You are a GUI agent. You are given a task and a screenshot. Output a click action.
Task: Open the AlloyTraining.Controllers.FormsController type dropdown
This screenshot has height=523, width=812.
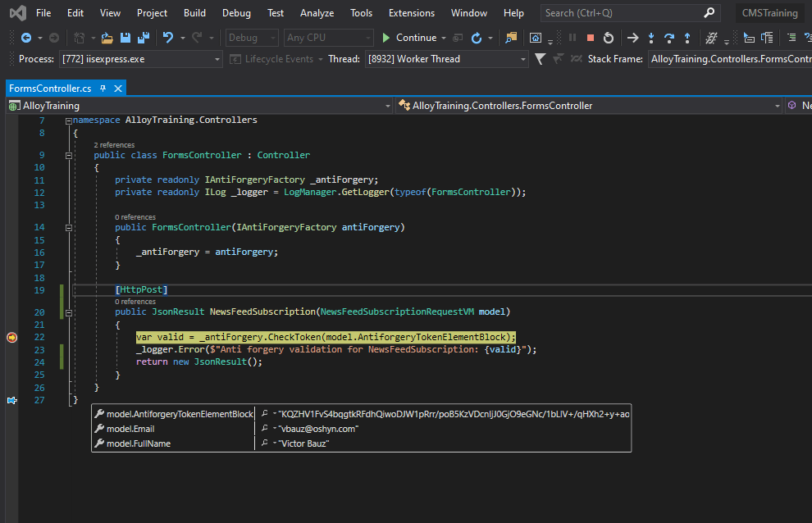[590, 106]
